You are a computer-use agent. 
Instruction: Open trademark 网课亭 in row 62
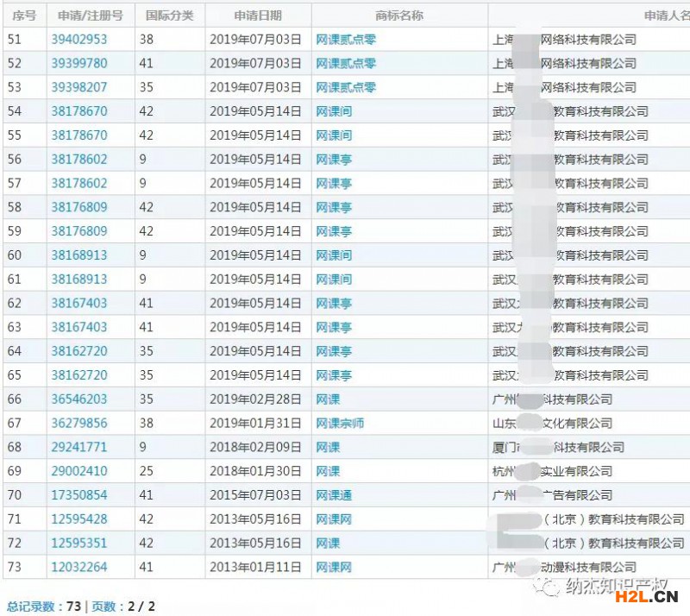pyautogui.click(x=334, y=304)
